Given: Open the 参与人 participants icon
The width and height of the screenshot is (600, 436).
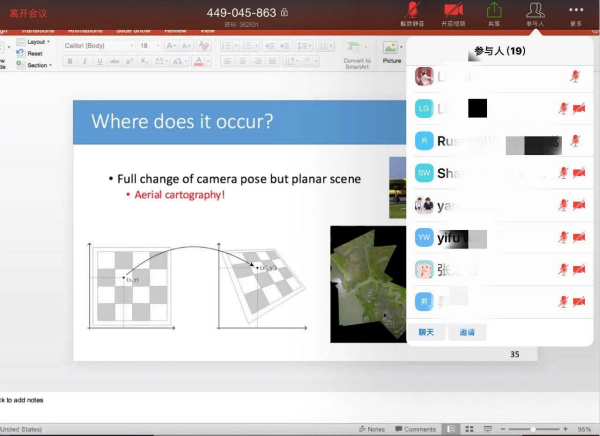Looking at the screenshot, I should point(536,12).
